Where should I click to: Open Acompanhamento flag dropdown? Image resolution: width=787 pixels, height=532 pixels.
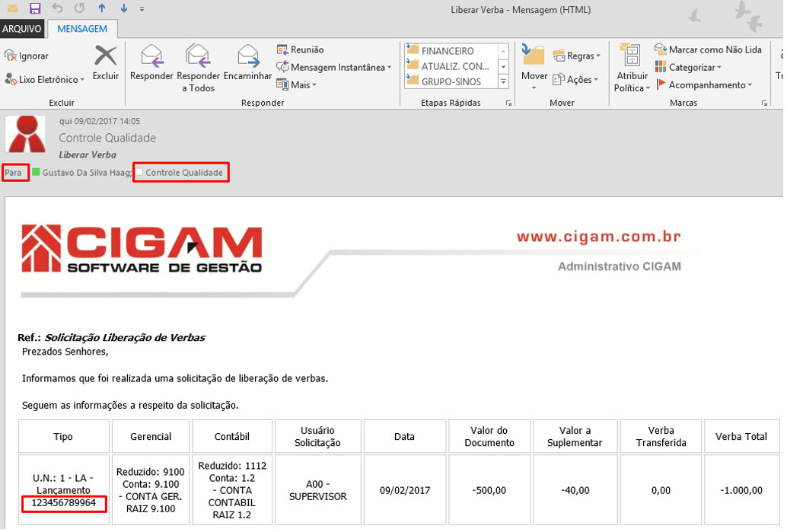[x=704, y=84]
